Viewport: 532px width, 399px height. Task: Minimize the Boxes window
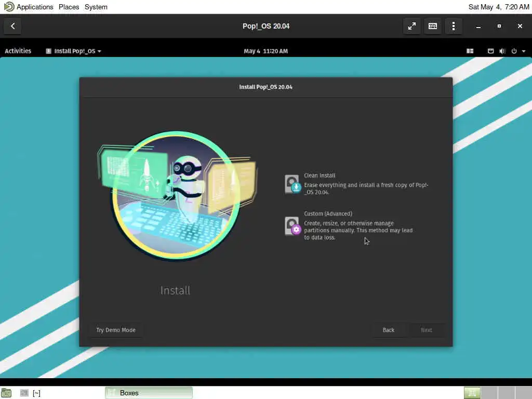click(478, 26)
